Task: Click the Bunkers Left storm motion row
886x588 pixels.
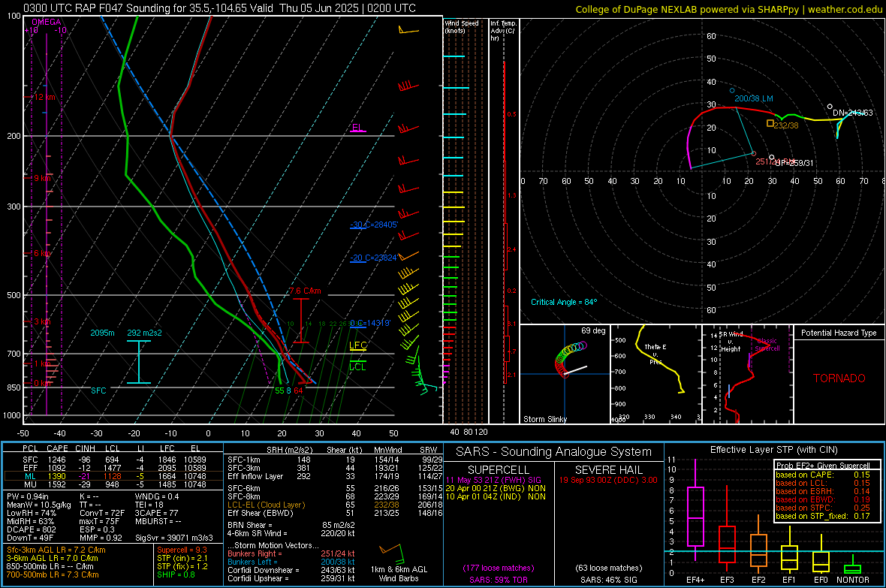Action: click(291, 562)
